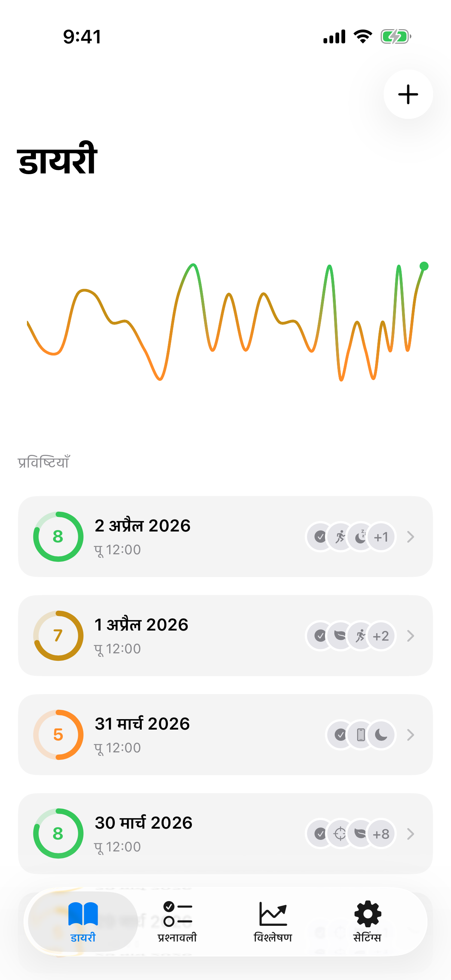Image resolution: width=451 pixels, height=980 pixels.
Task: Tap the sleep icon on 2 अप्रैल entry
Action: coord(361,537)
